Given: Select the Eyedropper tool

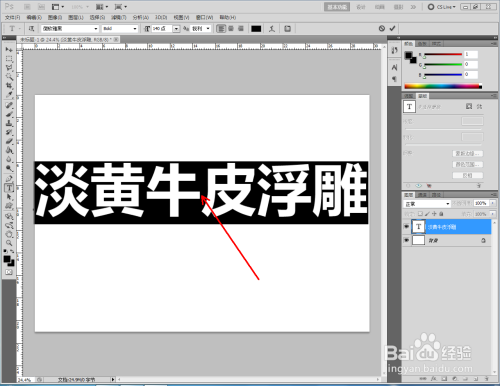Looking at the screenshot, I should pyautogui.click(x=9, y=95).
